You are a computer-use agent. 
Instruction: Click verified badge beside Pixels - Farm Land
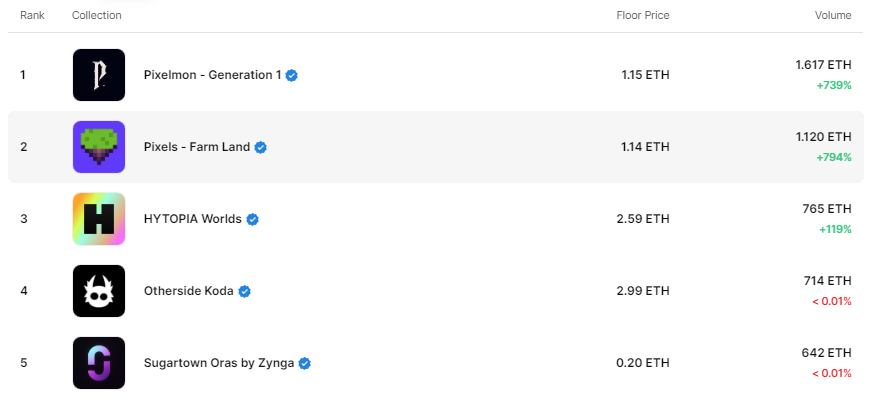pos(261,147)
